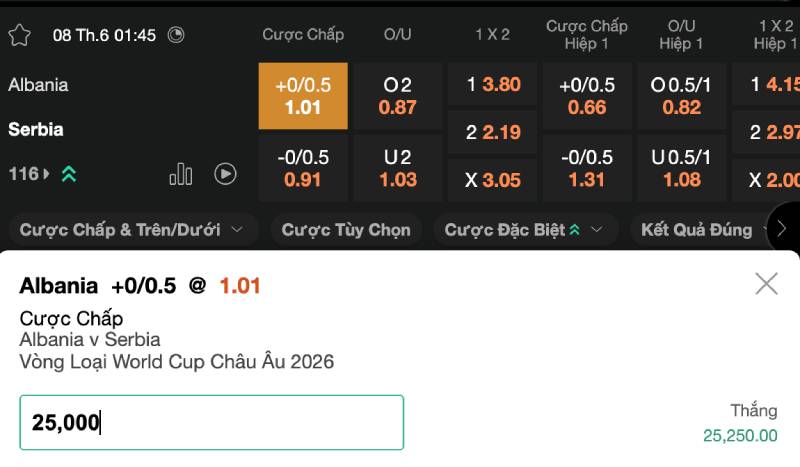
Task: Open live stream play icon
Action: coord(225,174)
